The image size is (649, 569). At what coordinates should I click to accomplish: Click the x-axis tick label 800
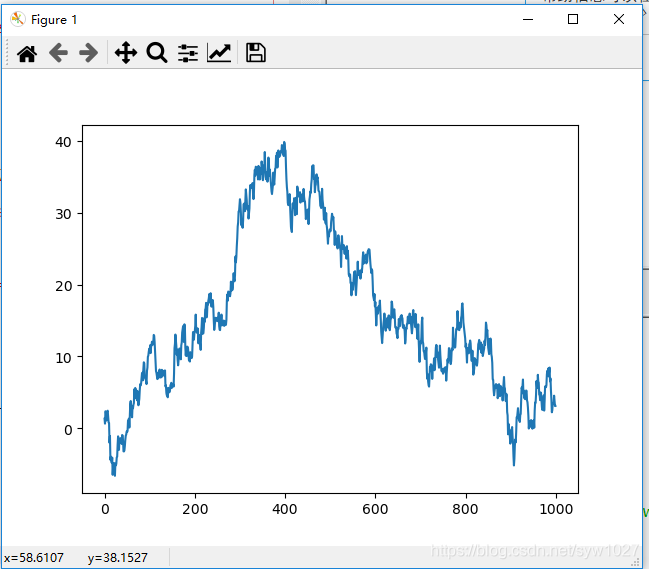465,509
